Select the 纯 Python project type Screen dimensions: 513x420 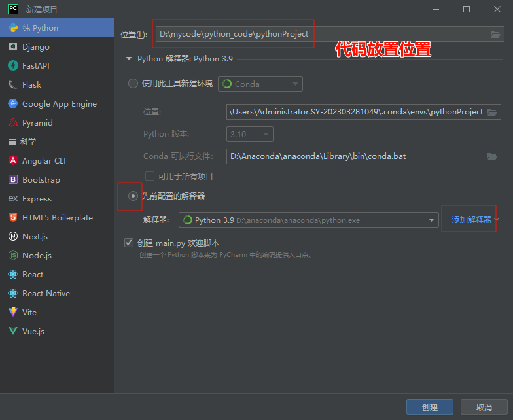57,27
